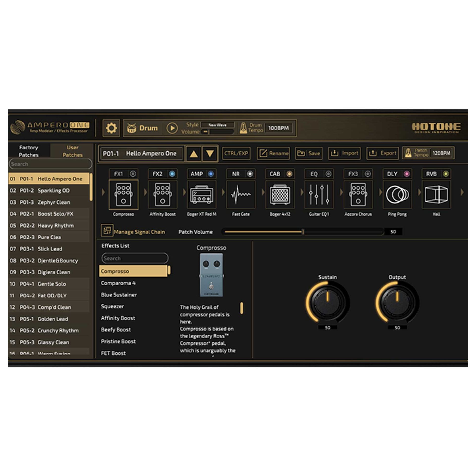Choose Squeezer from Effects List
The width and height of the screenshot is (476, 476).
click(x=133, y=306)
